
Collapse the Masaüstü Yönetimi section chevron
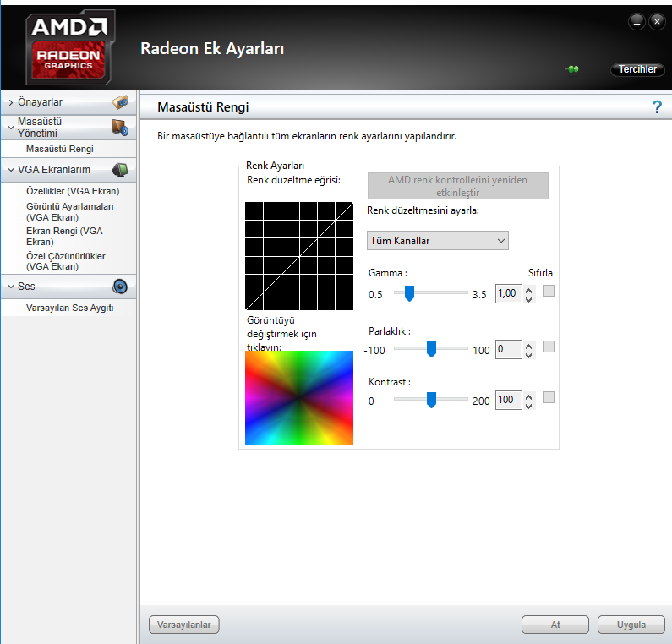coord(11,128)
